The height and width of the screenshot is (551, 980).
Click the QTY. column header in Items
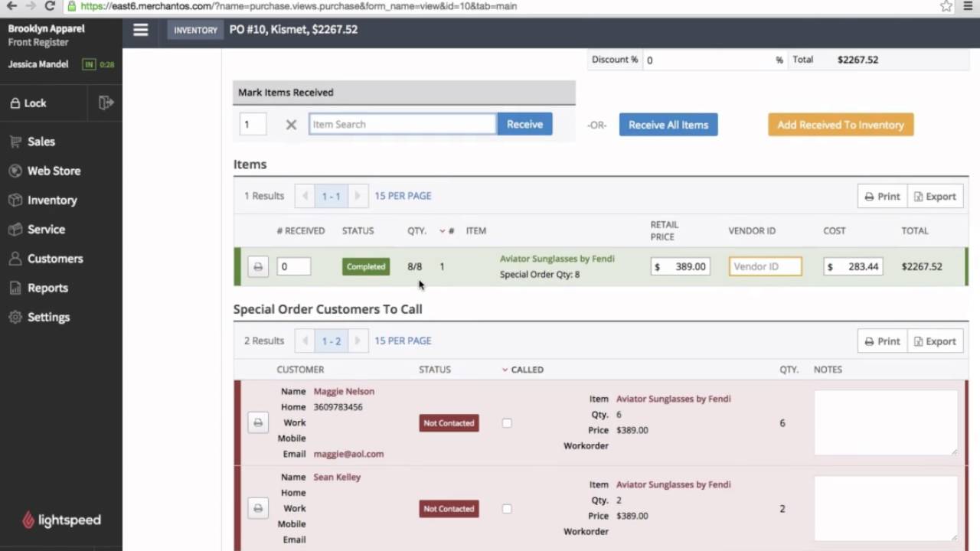click(416, 230)
